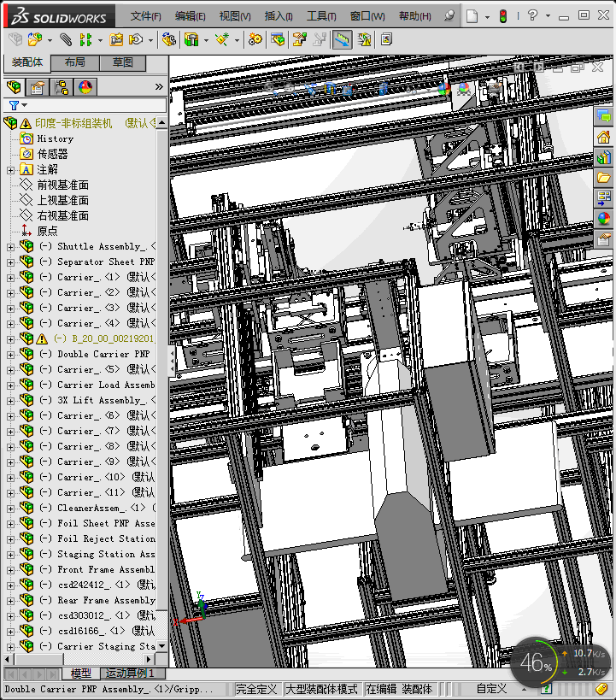
Task: Click the Assembly Features icon
Action: [191, 39]
